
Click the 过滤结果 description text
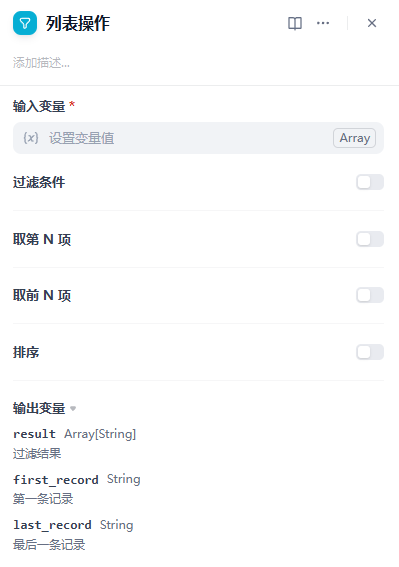click(37, 453)
